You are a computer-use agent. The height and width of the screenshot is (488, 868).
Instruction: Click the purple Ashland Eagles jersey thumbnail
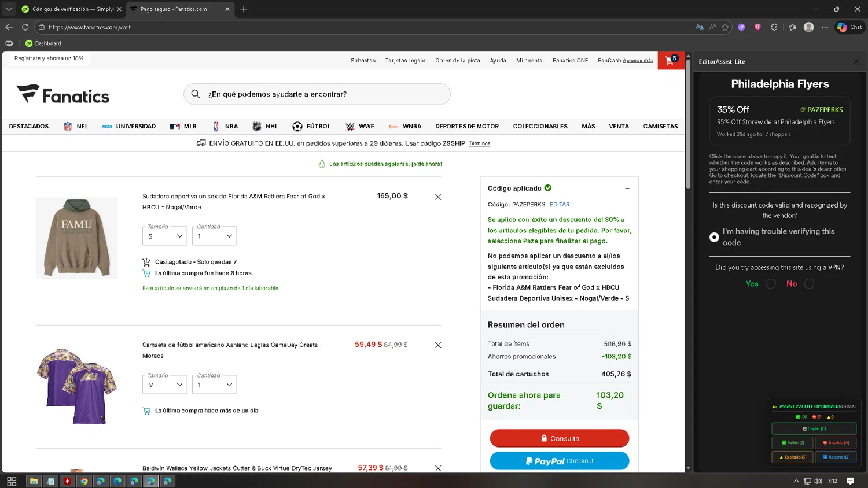76,386
